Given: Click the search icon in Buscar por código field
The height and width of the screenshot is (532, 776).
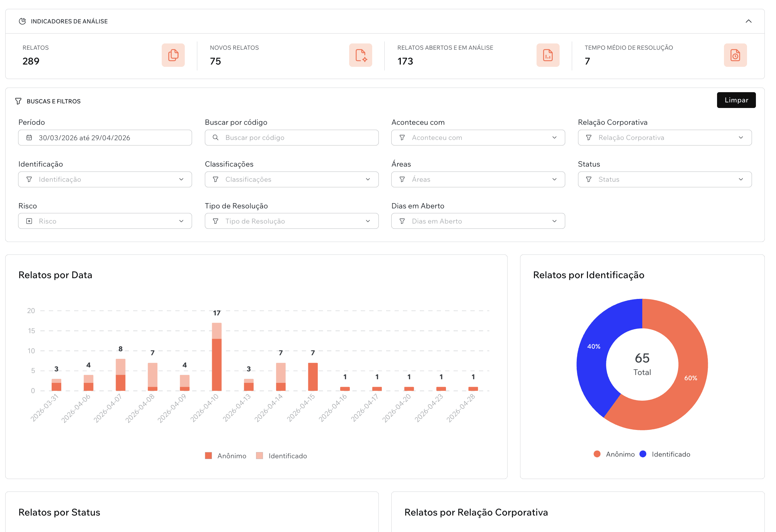Looking at the screenshot, I should pyautogui.click(x=215, y=137).
